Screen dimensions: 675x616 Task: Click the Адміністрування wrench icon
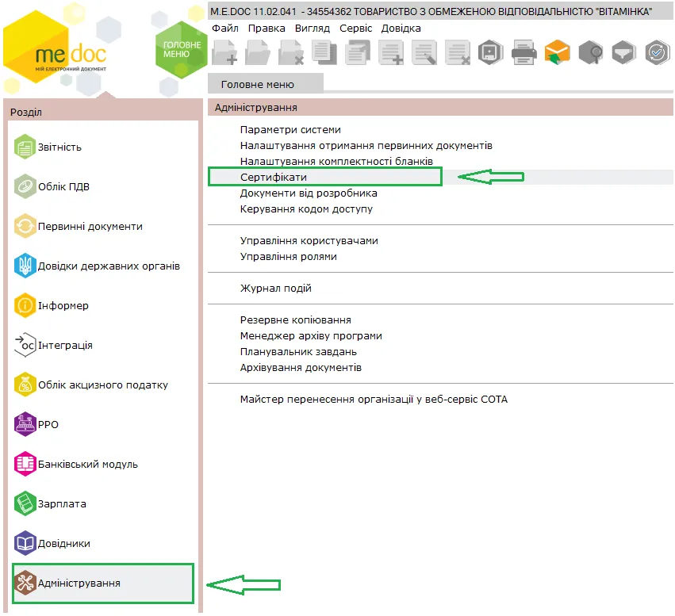coord(25,583)
